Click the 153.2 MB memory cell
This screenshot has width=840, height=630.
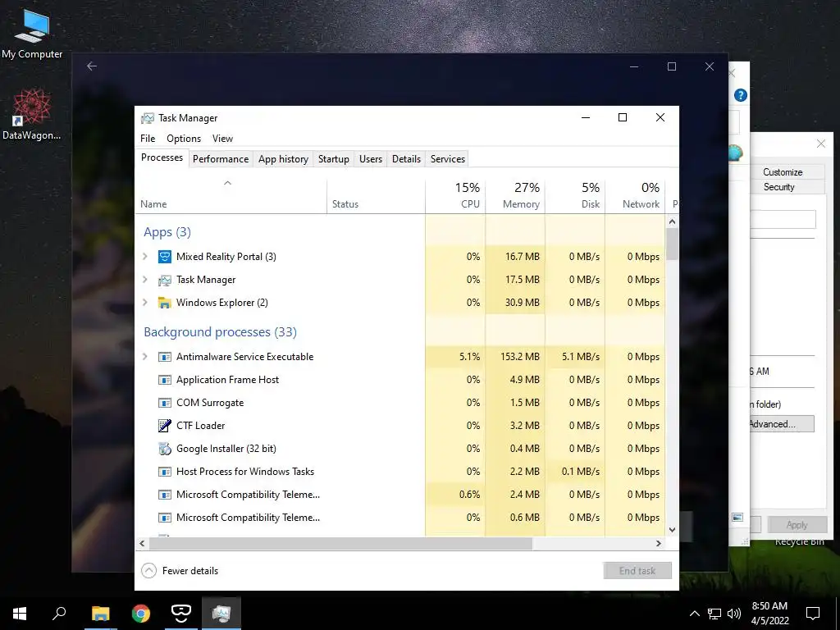515,357
